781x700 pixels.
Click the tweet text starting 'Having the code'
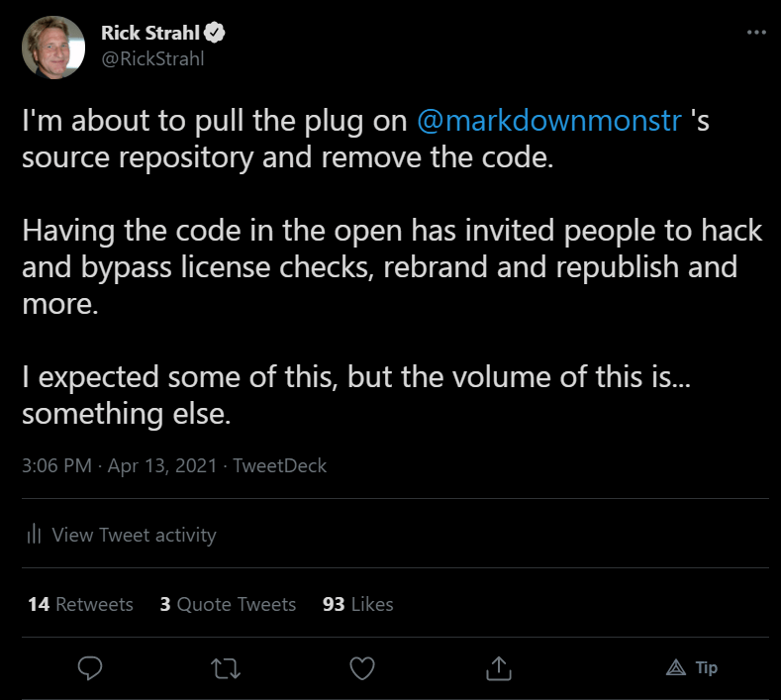pyautogui.click(x=392, y=267)
